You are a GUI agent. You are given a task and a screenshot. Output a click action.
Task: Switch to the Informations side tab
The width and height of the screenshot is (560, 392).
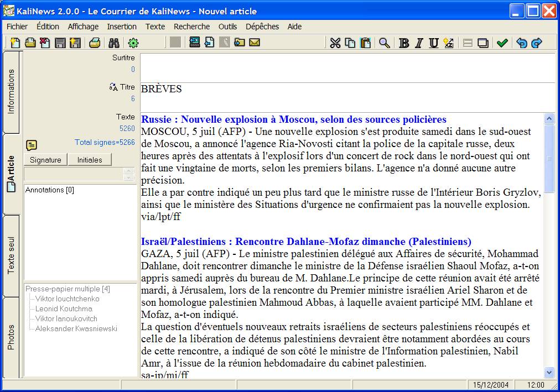tap(11, 92)
